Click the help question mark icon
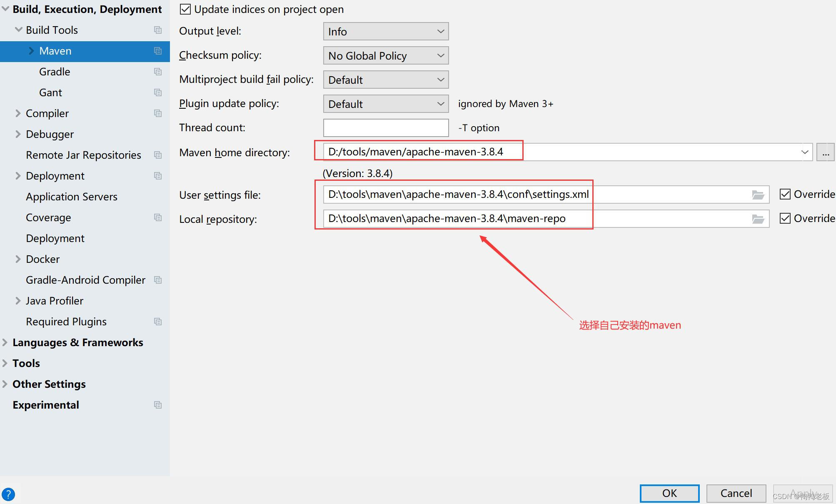836x504 pixels. (8, 494)
